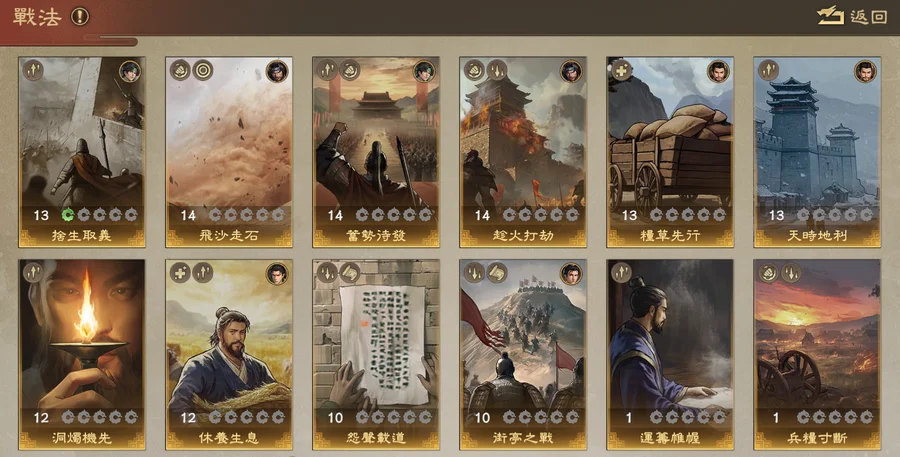Open the 運籌帷幄 strategist card
This screenshot has width=900, height=457.
670,355
